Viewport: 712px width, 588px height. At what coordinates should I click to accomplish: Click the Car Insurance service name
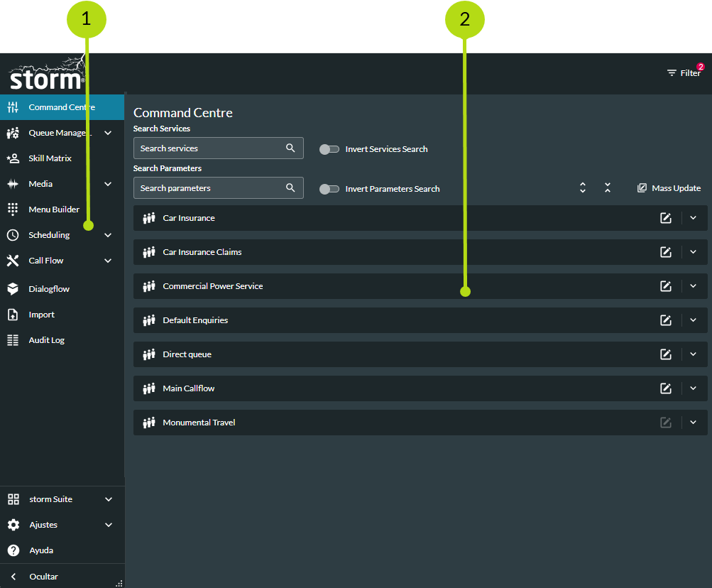tap(189, 218)
